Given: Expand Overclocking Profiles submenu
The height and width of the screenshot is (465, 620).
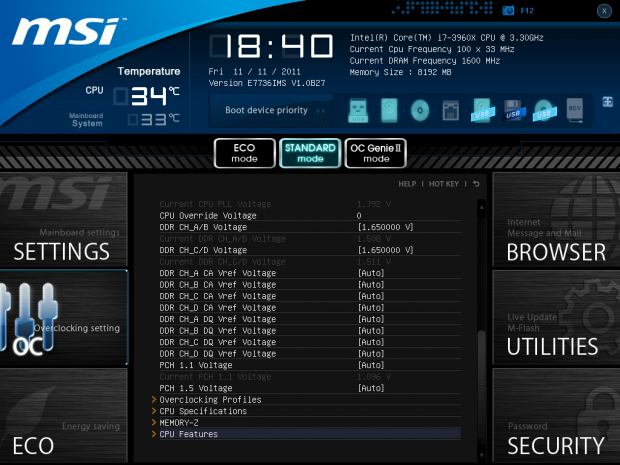Looking at the screenshot, I should [210, 399].
